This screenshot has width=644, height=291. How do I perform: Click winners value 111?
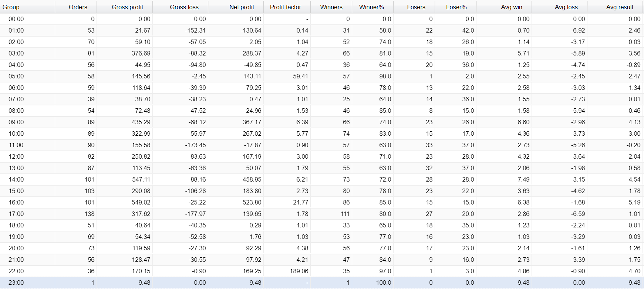(x=345, y=214)
